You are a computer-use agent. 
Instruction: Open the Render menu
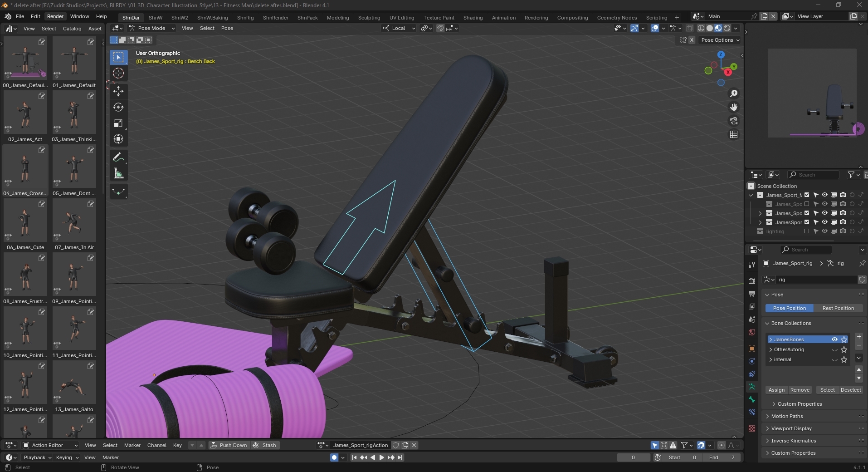click(55, 16)
